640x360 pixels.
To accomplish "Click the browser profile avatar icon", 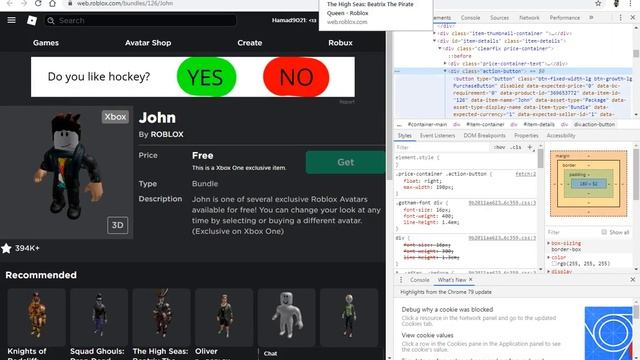I will pyautogui.click(x=616, y=3).
